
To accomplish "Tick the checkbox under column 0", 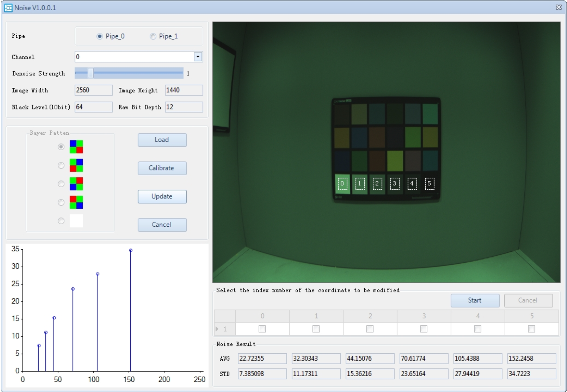I will pyautogui.click(x=262, y=329).
